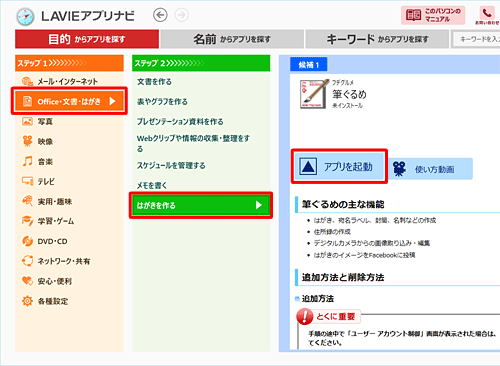
Task: Click the 映像 camera icon
Action: pyautogui.click(x=27, y=141)
